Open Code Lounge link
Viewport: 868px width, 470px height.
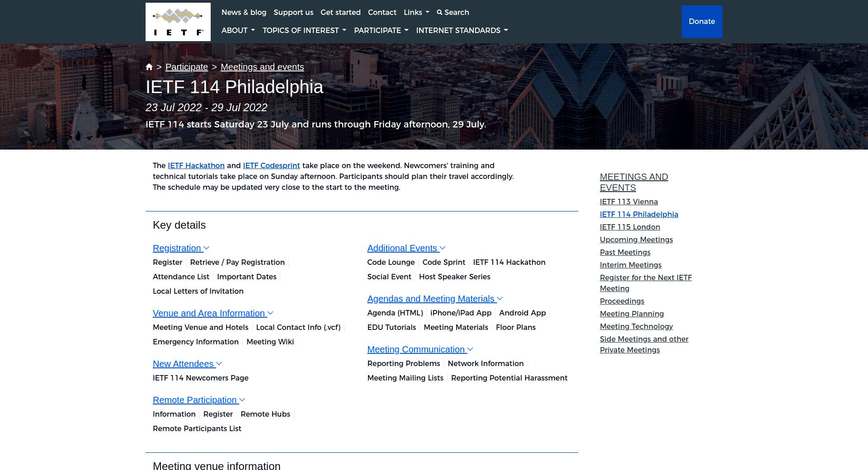point(391,262)
